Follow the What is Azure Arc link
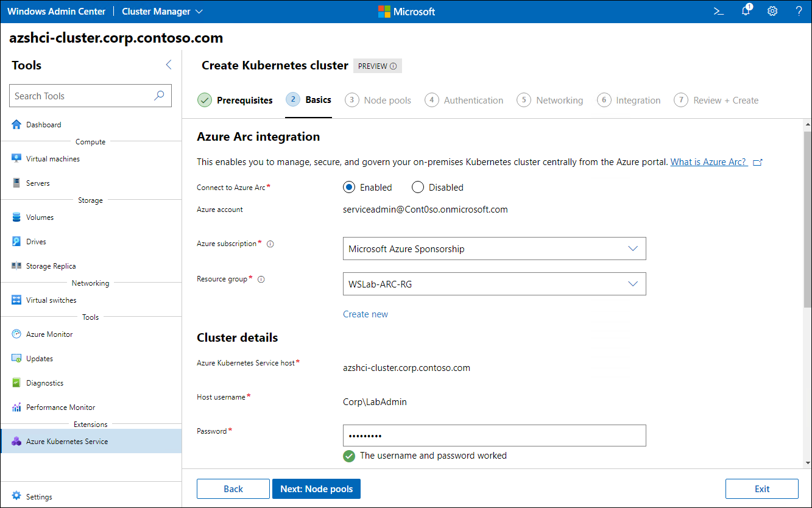This screenshot has height=508, width=812. [710, 161]
